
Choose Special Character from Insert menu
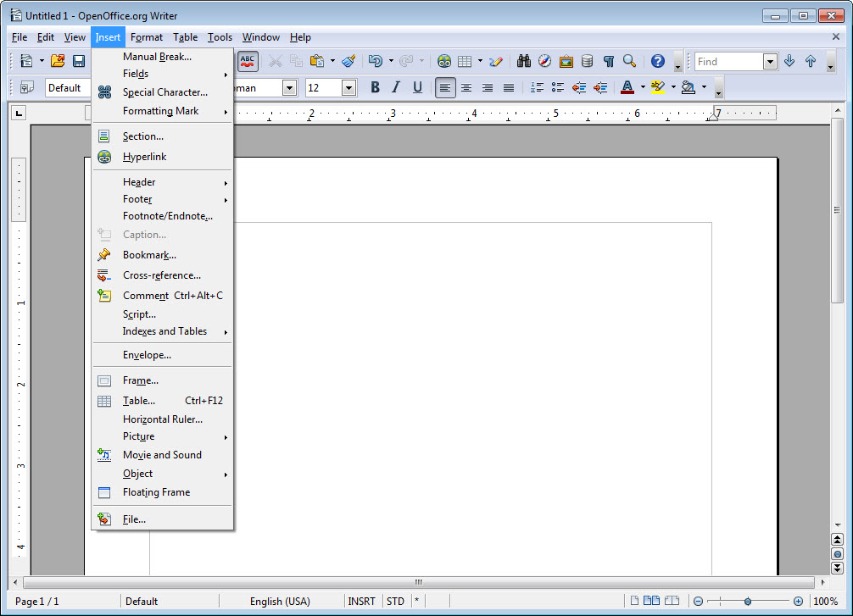(x=163, y=92)
